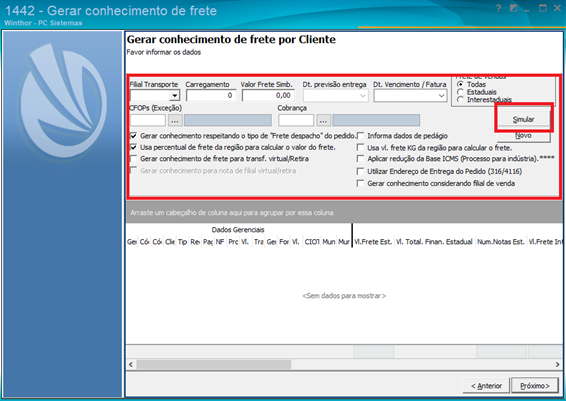This screenshot has width=566, height=401.
Task: Click the 'Tip' column header
Action: [x=182, y=242]
